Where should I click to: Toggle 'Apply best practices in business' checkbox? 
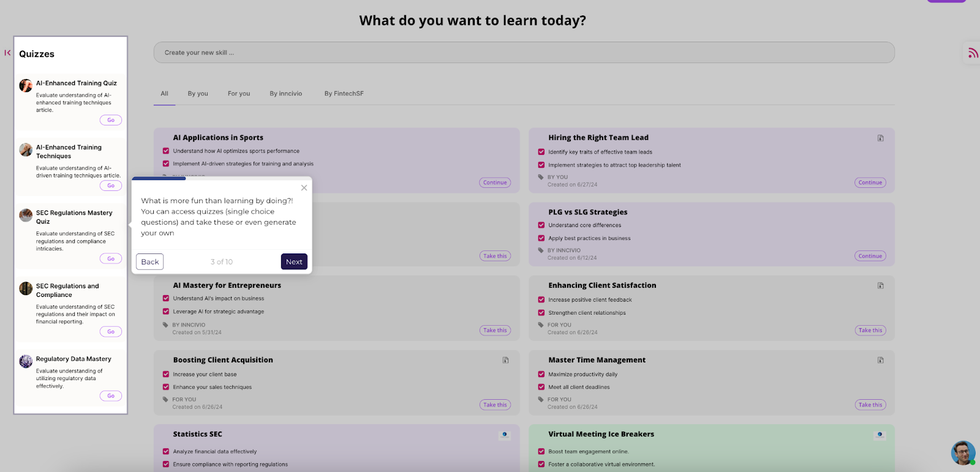(x=541, y=238)
